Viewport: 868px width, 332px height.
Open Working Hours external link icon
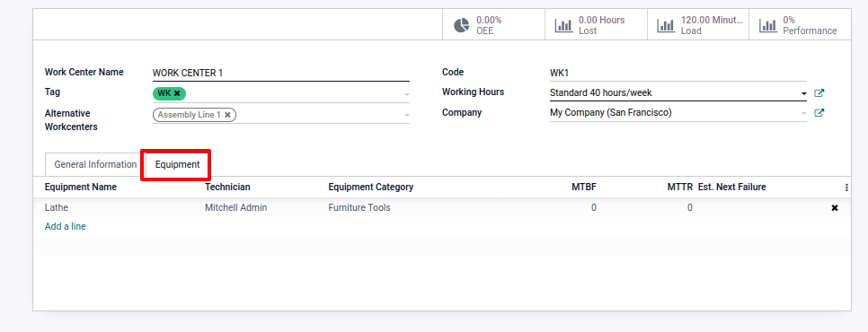(x=819, y=93)
